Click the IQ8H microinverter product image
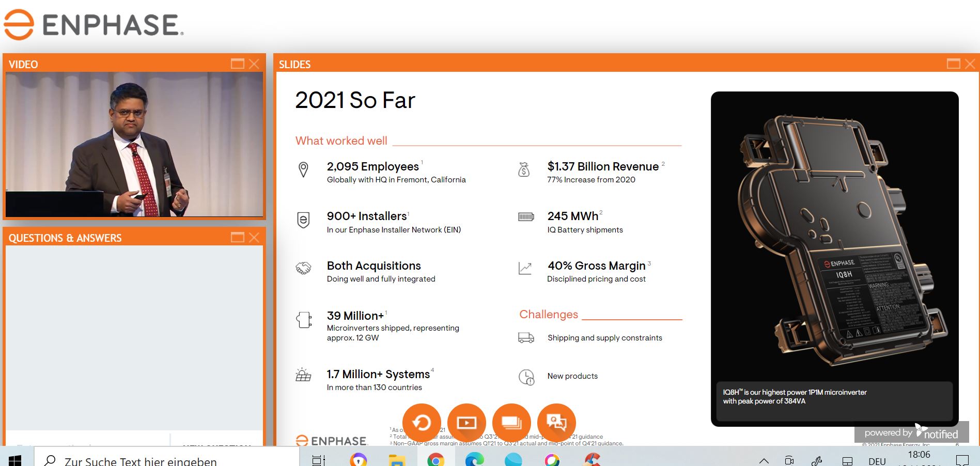 pyautogui.click(x=834, y=238)
